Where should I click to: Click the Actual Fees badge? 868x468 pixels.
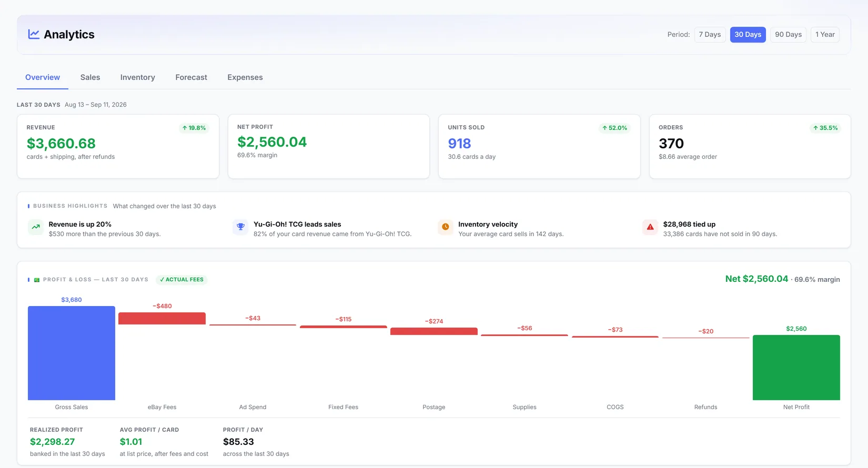click(x=181, y=280)
